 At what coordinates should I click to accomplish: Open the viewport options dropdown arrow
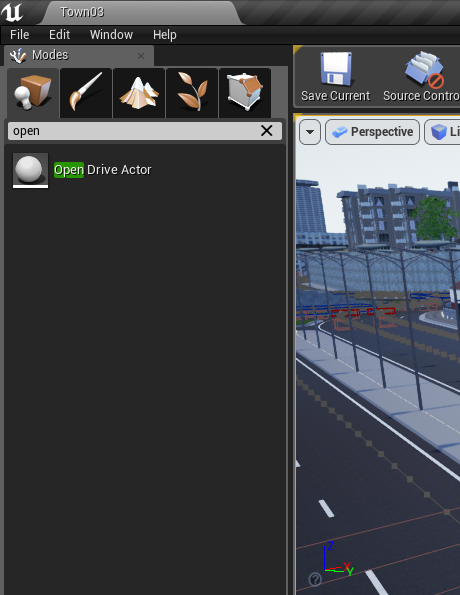click(x=310, y=132)
